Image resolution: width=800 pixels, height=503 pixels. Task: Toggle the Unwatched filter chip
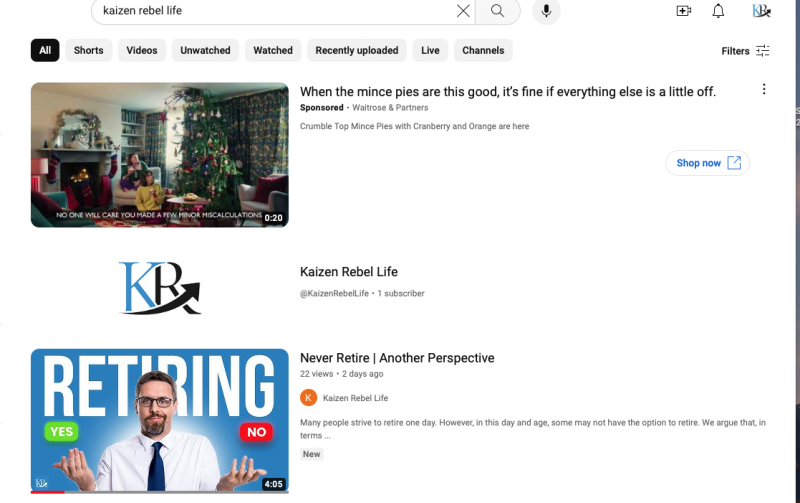204,51
